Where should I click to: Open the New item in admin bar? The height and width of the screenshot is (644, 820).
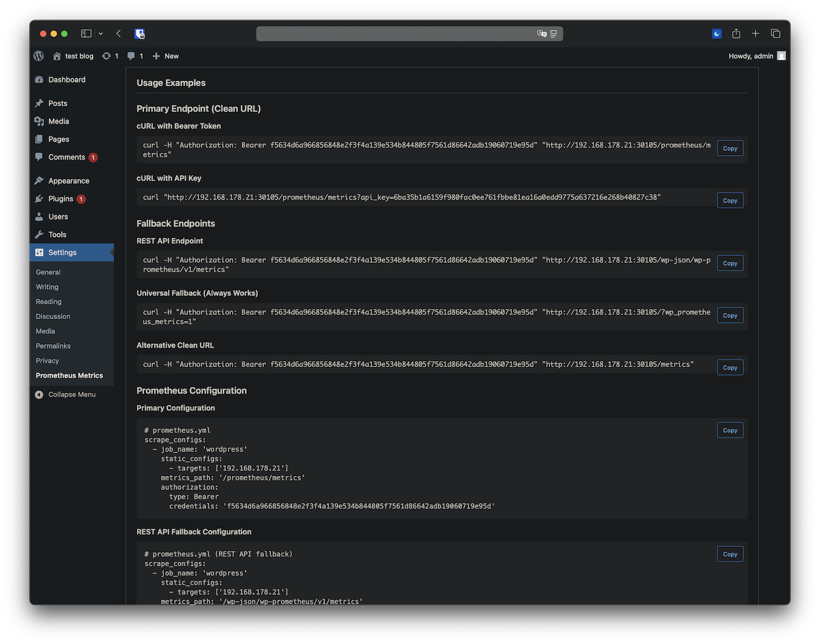pyautogui.click(x=165, y=56)
